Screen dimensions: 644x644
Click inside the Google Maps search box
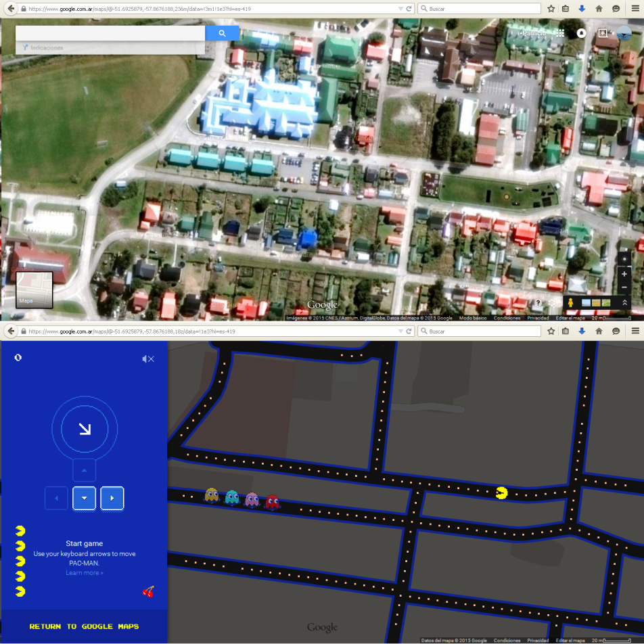coord(110,33)
